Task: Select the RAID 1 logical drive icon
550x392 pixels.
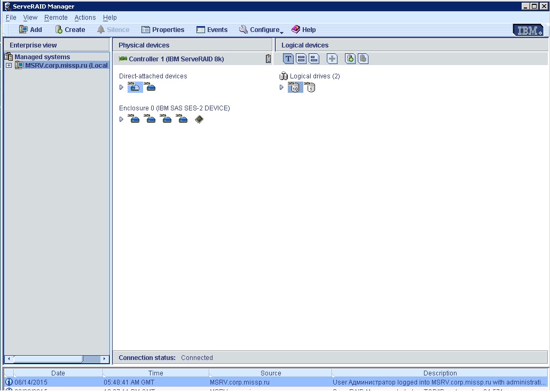Action: (x=310, y=87)
